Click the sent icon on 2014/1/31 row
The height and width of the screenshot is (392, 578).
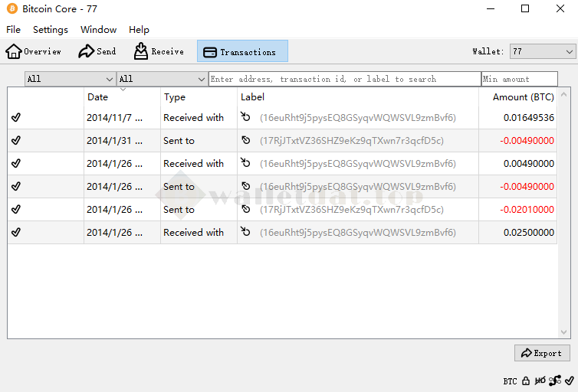coord(245,141)
